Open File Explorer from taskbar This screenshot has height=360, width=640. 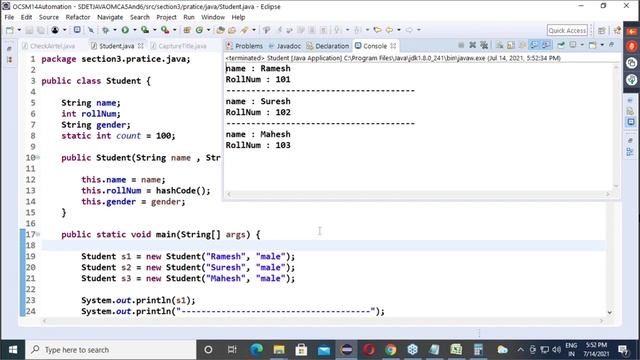tap(279, 350)
